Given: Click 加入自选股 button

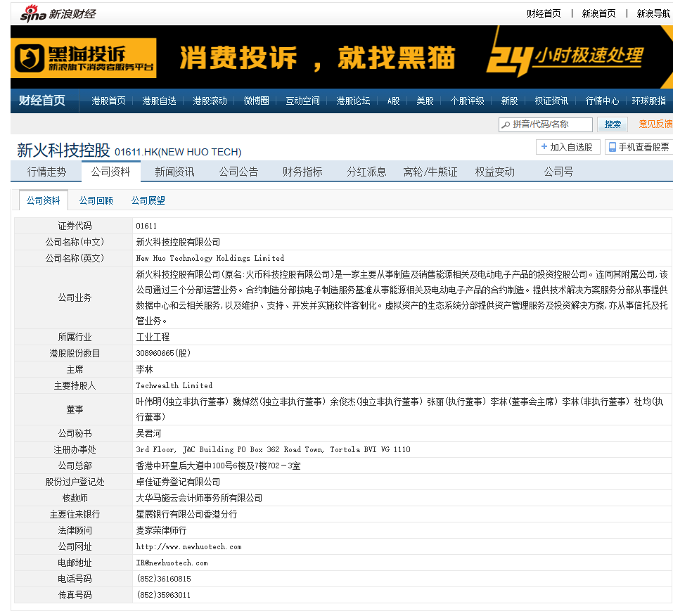Looking at the screenshot, I should (x=568, y=147).
